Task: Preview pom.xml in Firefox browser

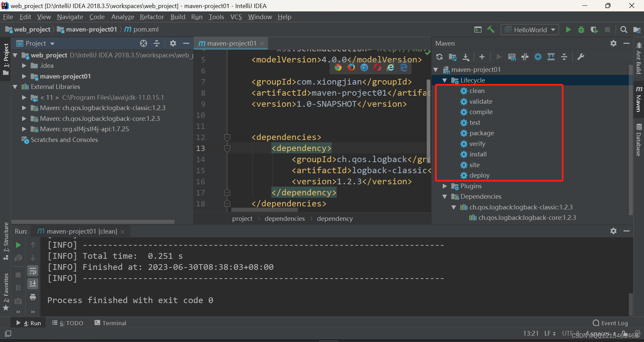Action: click(351, 67)
